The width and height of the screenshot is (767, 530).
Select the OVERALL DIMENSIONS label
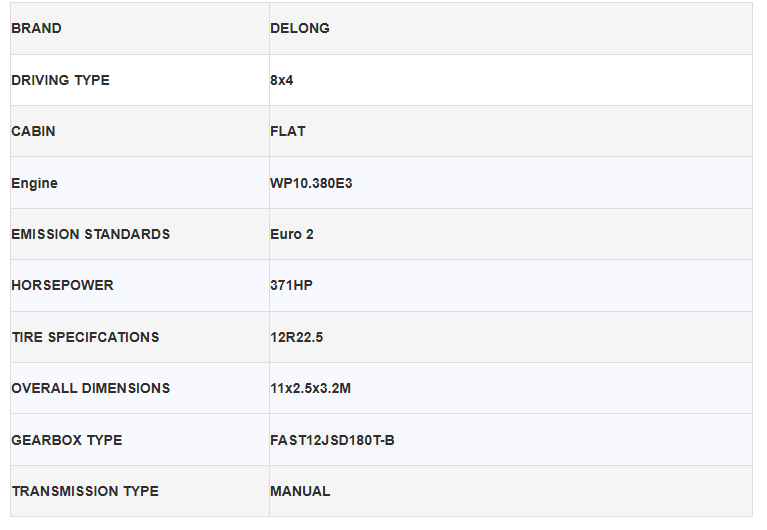pyautogui.click(x=91, y=388)
